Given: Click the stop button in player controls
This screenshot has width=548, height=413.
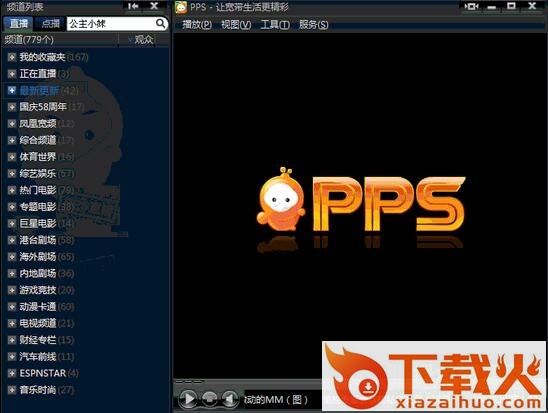Looking at the screenshot, I should [209, 399].
